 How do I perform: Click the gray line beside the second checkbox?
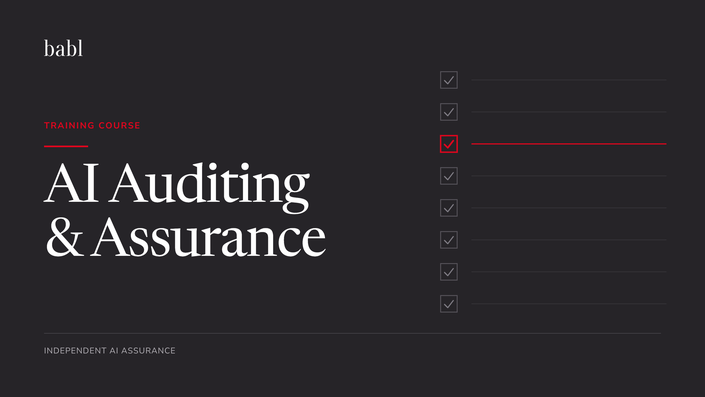tap(569, 112)
